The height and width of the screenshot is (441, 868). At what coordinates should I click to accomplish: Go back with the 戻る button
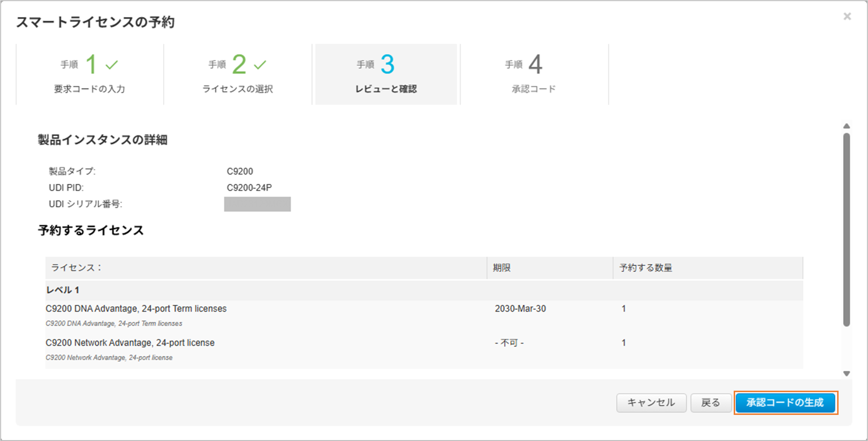(710, 403)
